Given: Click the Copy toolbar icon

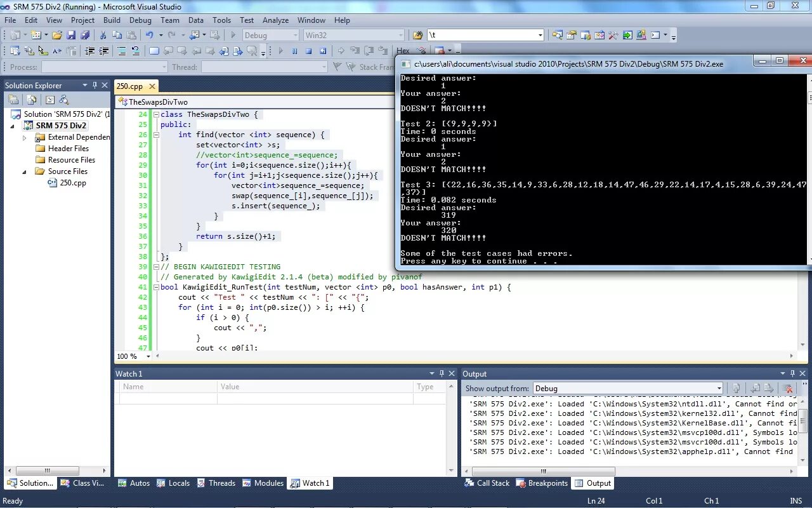Looking at the screenshot, I should click(117, 35).
